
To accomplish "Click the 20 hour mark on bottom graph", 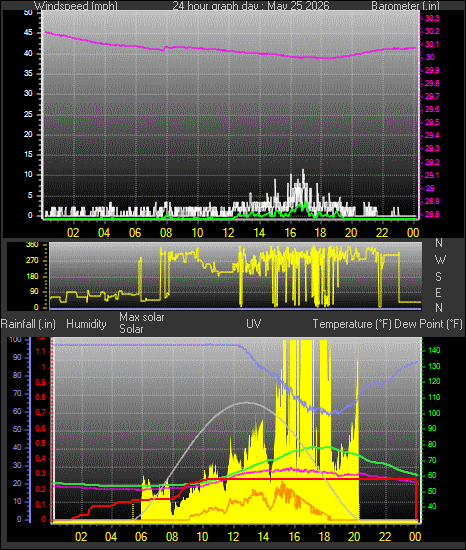I will tap(354, 537).
